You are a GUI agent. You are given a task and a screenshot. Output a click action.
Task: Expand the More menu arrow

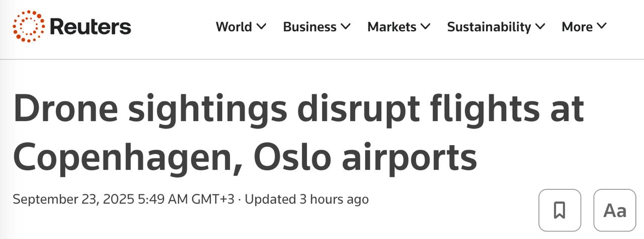(602, 26)
